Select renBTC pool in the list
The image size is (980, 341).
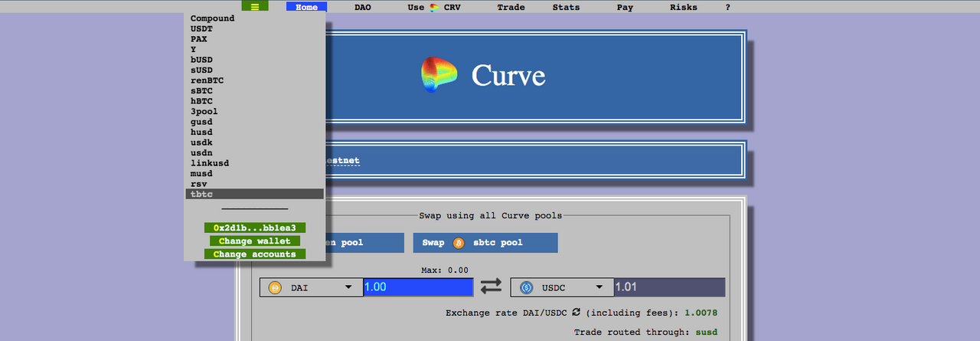[254, 80]
